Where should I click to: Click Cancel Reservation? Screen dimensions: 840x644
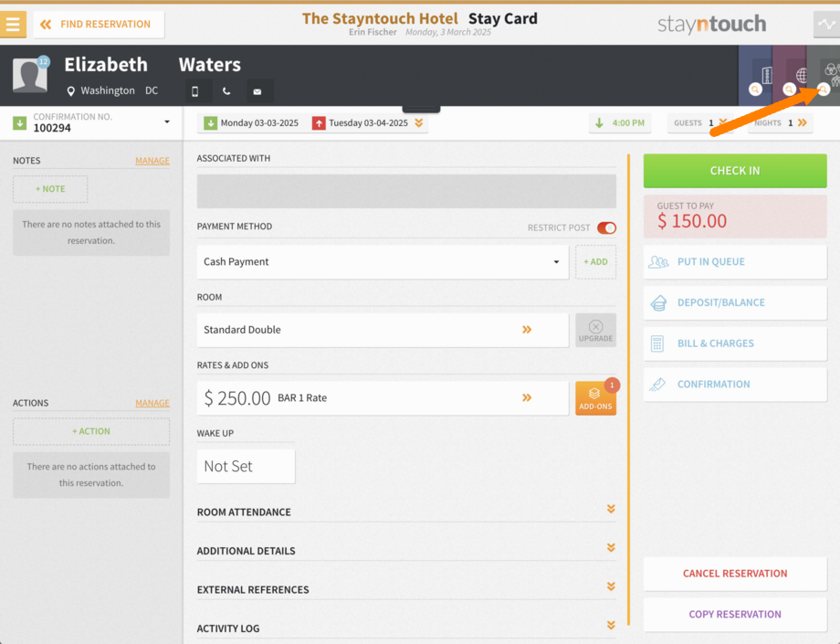pyautogui.click(x=735, y=574)
